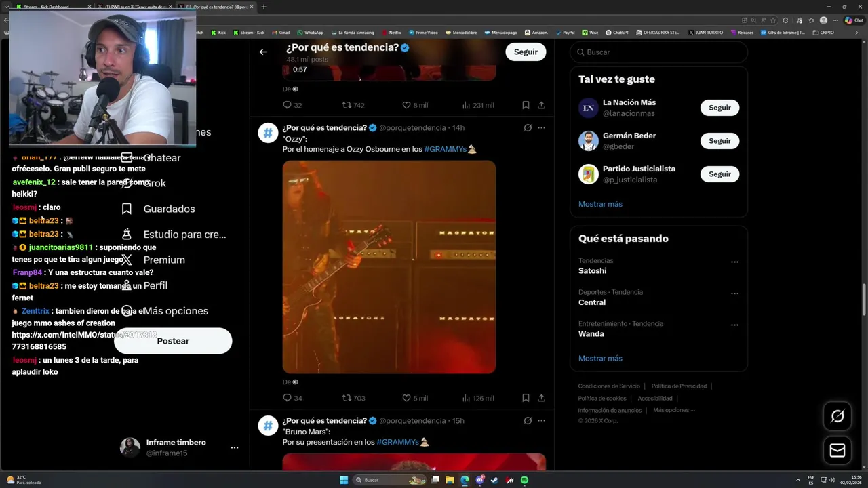Switch to the Stream - Kick Dashboard tab

coord(52,7)
